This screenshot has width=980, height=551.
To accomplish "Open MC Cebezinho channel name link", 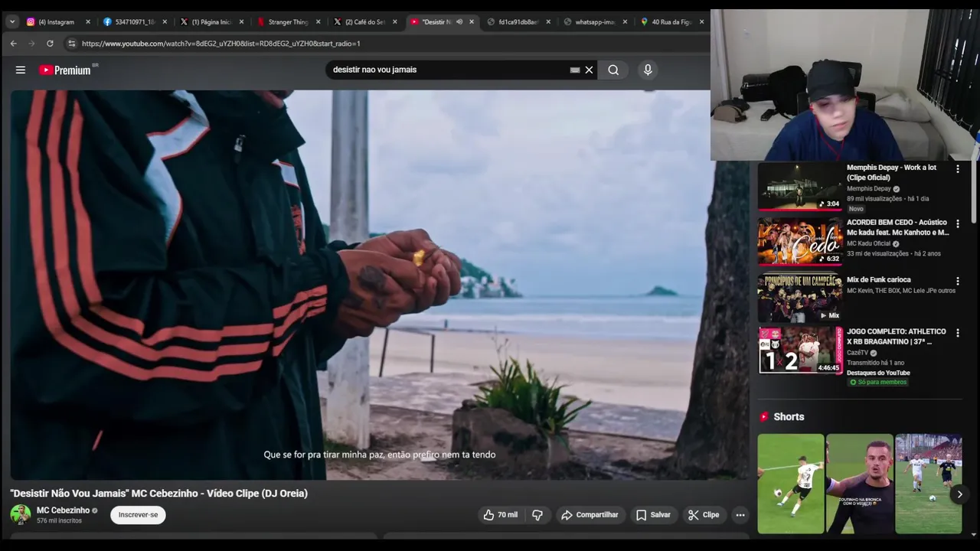I will 64,510.
